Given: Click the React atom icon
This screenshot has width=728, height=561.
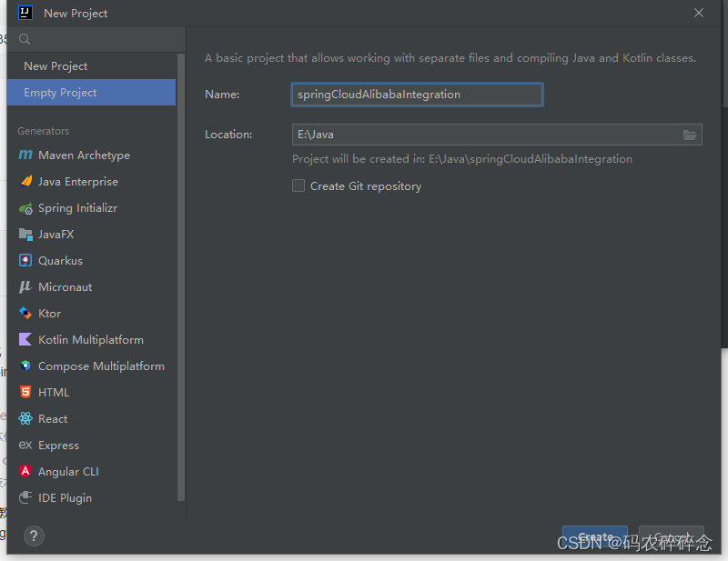Looking at the screenshot, I should [x=25, y=418].
